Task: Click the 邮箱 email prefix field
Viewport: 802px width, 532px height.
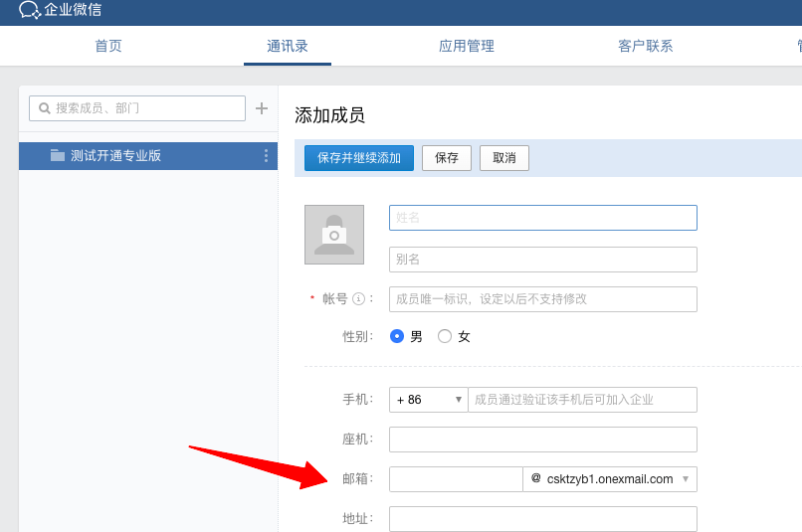Action: pos(455,479)
